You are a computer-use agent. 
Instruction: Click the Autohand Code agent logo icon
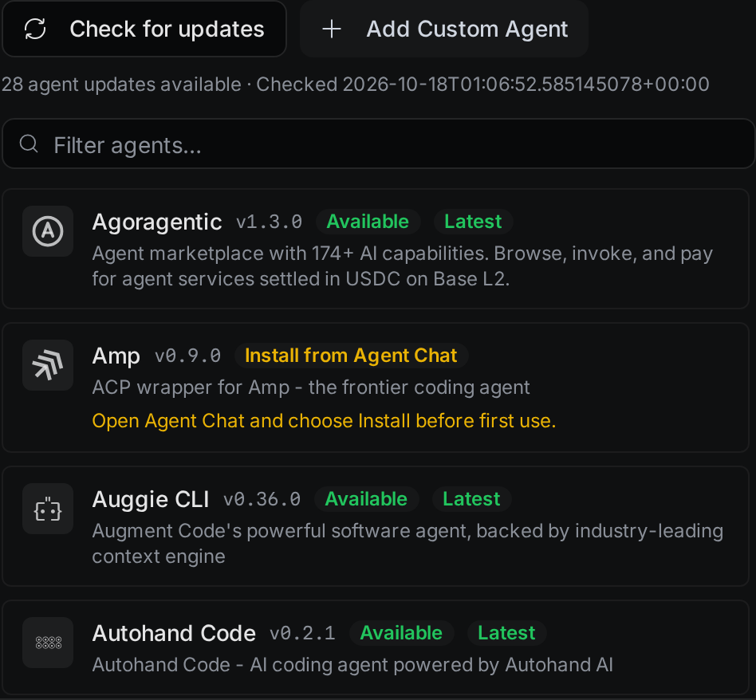[x=48, y=643]
